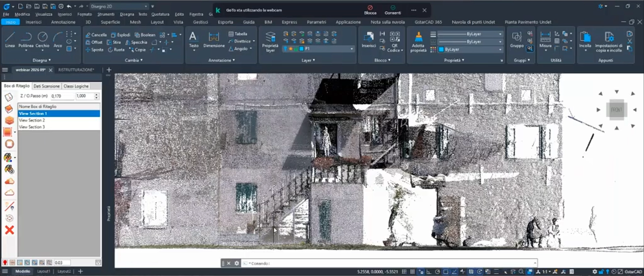644x276 pixels.
Task: Select the Polilinea tool
Action: [26, 40]
